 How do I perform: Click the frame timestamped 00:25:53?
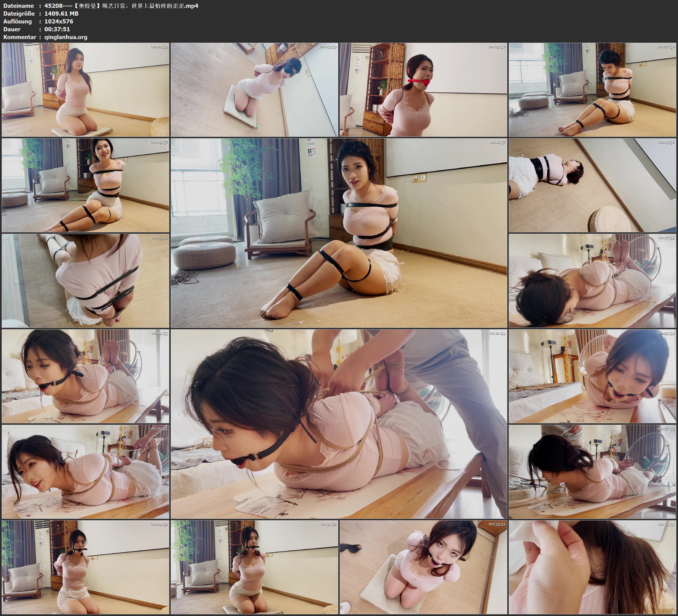pyautogui.click(x=85, y=472)
